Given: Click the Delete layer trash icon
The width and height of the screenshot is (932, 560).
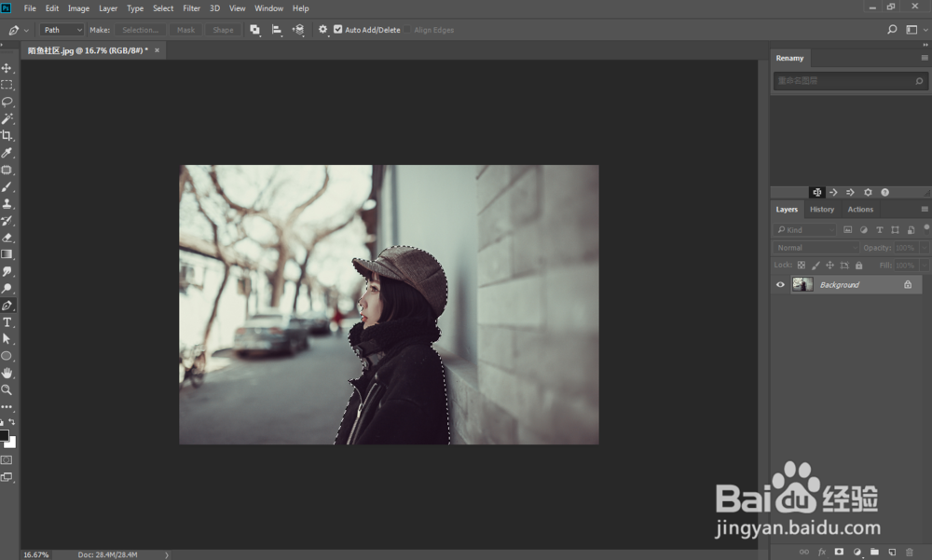Looking at the screenshot, I should coord(909,552).
